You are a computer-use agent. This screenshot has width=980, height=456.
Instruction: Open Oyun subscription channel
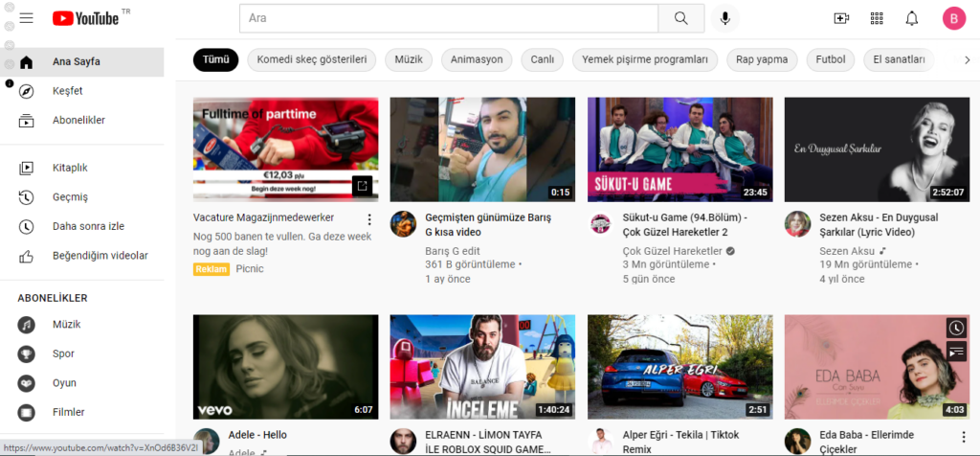82,383
